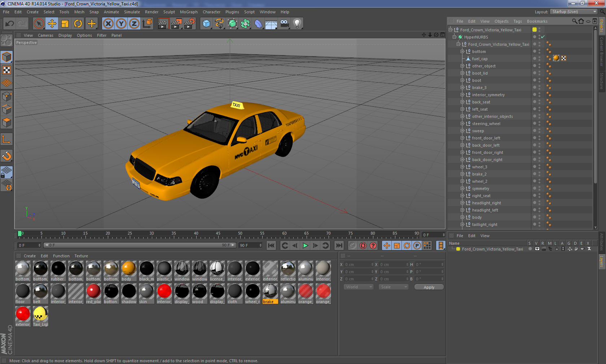Expand the other_object tree node

point(462,66)
